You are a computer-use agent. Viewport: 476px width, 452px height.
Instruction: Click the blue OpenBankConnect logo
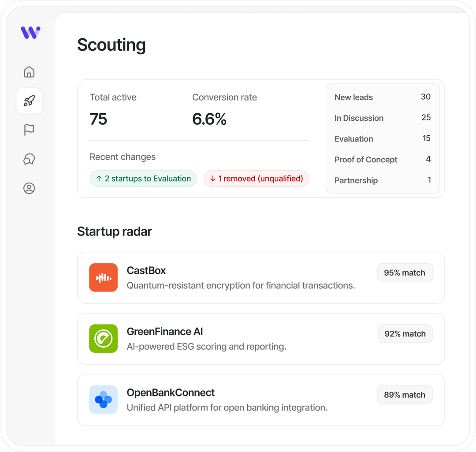[103, 400]
